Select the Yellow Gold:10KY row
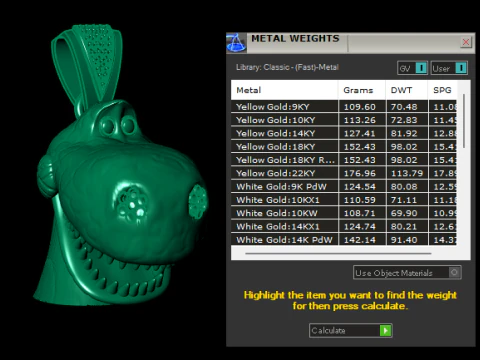Viewport: 480px width, 360px height. pyautogui.click(x=344, y=120)
